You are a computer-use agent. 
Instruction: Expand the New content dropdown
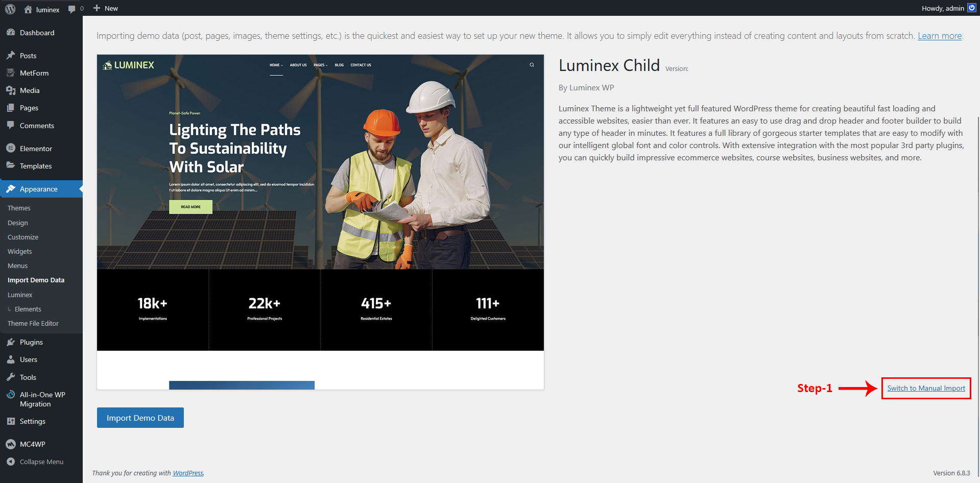tap(106, 9)
